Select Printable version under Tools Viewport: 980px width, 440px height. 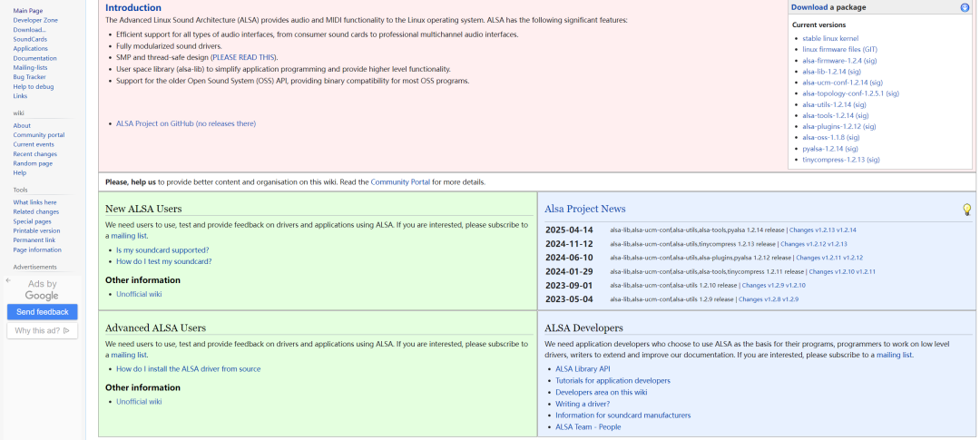tap(36, 230)
